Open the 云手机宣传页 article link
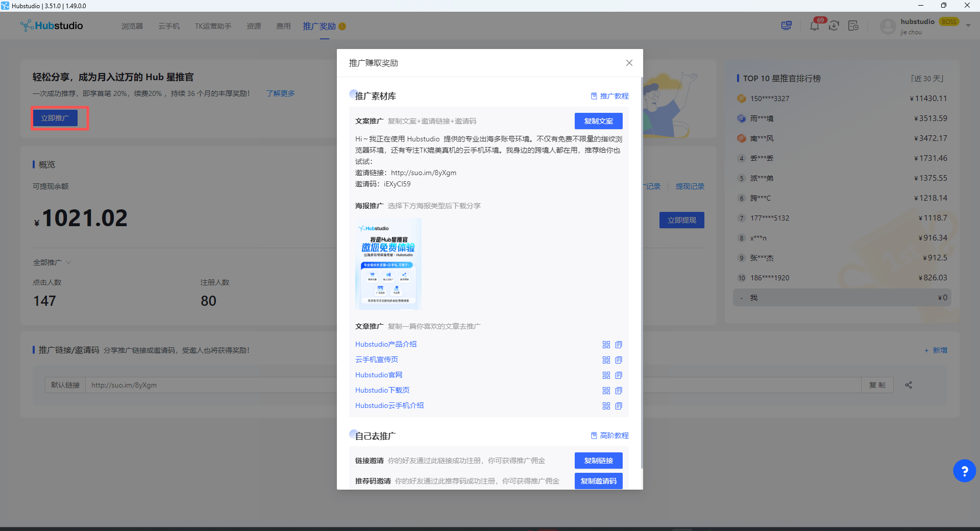The width and height of the screenshot is (980, 531). coord(377,359)
